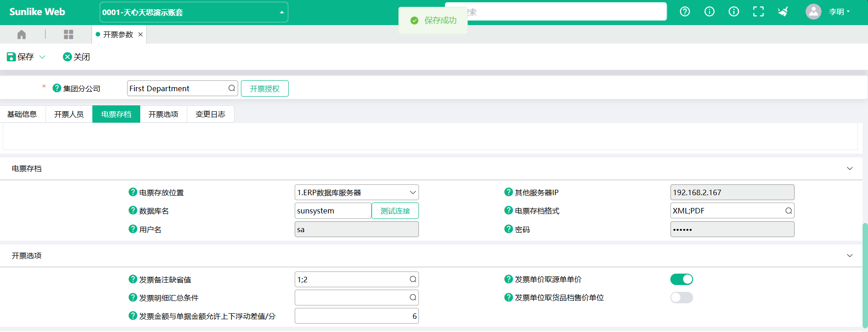868x332 pixels.
Task: Show help for 用户名
Action: pos(133,229)
